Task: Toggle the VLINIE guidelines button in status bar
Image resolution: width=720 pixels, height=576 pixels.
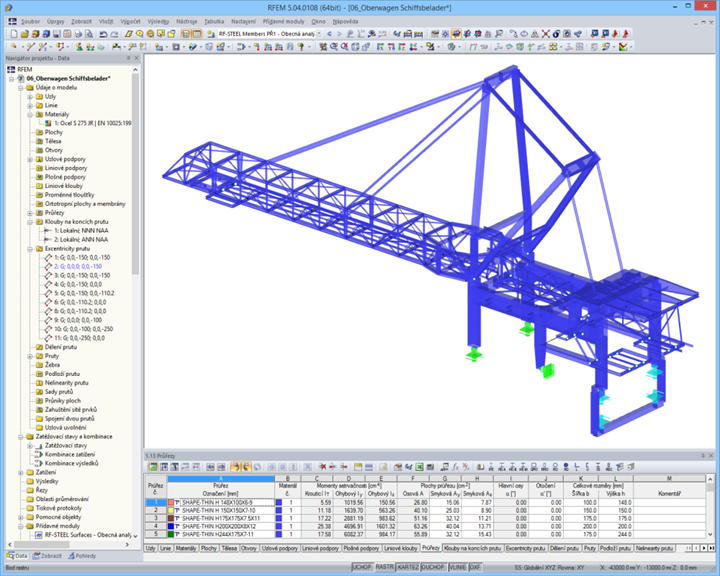Action: (x=458, y=567)
